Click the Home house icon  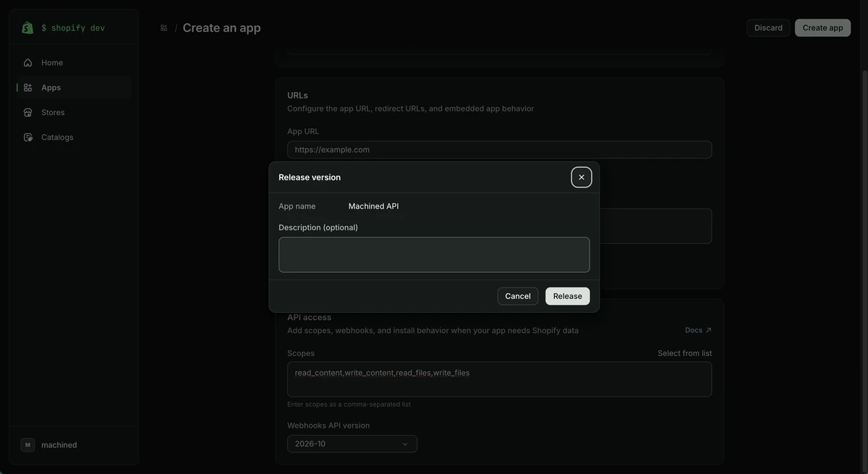27,63
